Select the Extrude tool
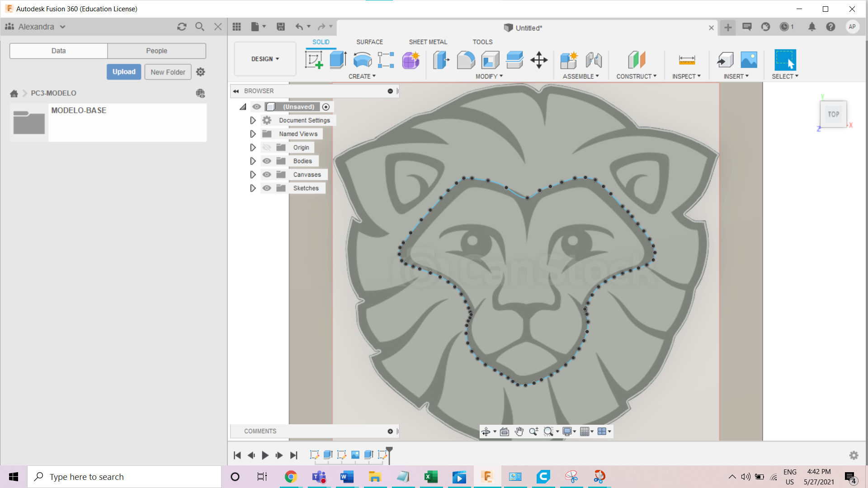The image size is (868, 488). coord(338,60)
